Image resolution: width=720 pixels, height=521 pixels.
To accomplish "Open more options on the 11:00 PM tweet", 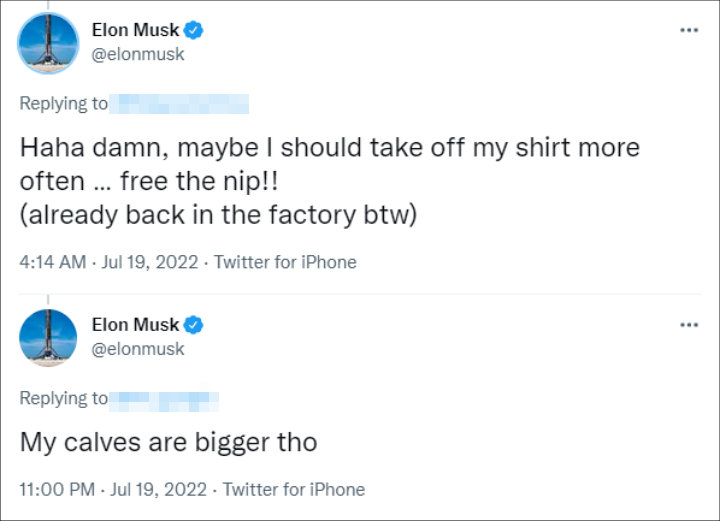I will pyautogui.click(x=689, y=325).
